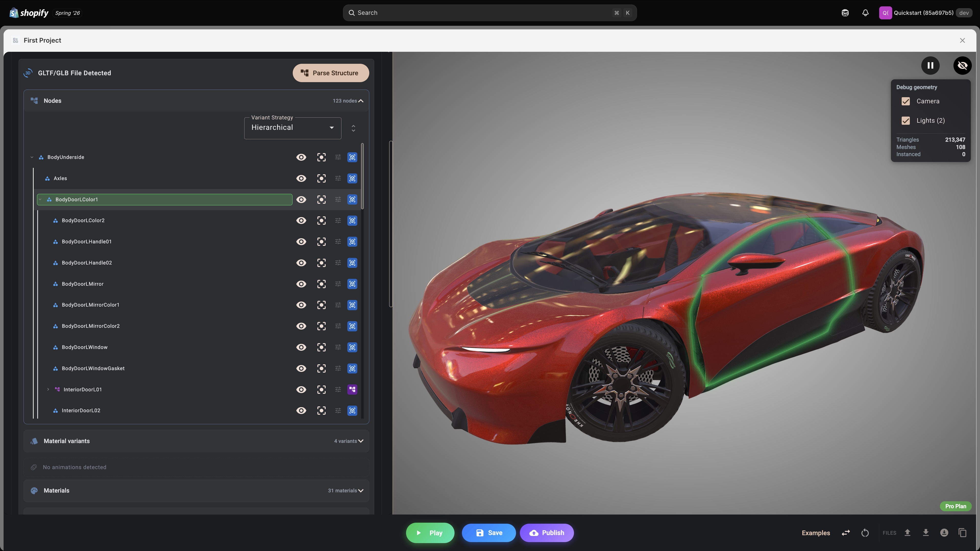Open settings sliders for BodyUnderside

click(338, 157)
